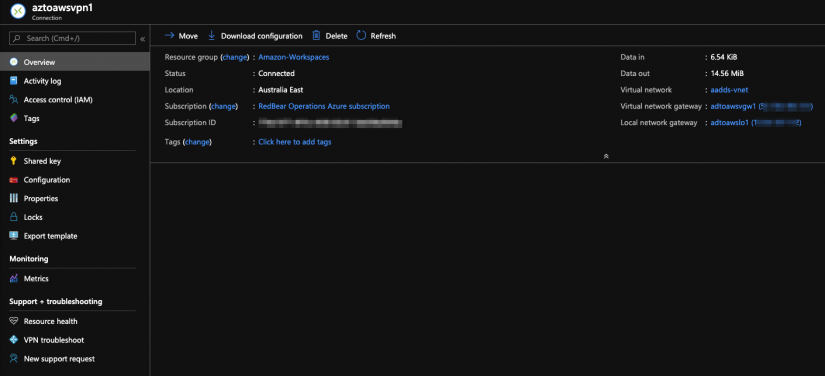Select the aztoawsvpn1 page title text
The height and width of the screenshot is (376, 825).
[63, 8]
